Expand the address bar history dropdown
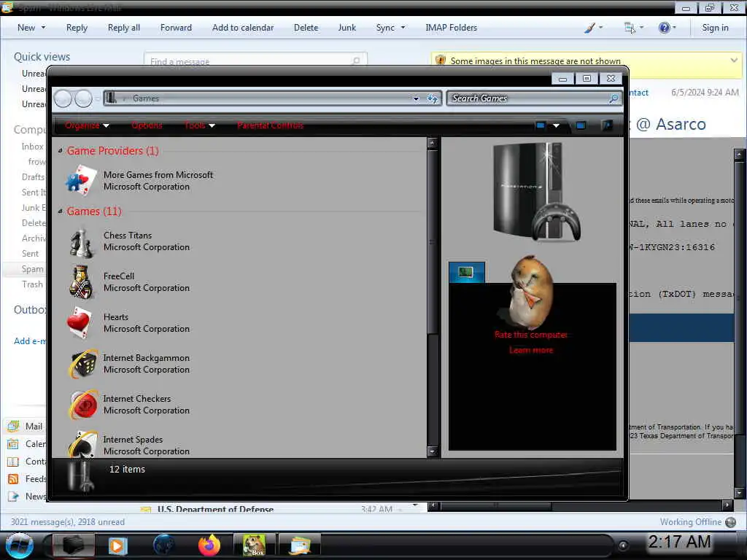The width and height of the screenshot is (747, 560). click(x=416, y=98)
